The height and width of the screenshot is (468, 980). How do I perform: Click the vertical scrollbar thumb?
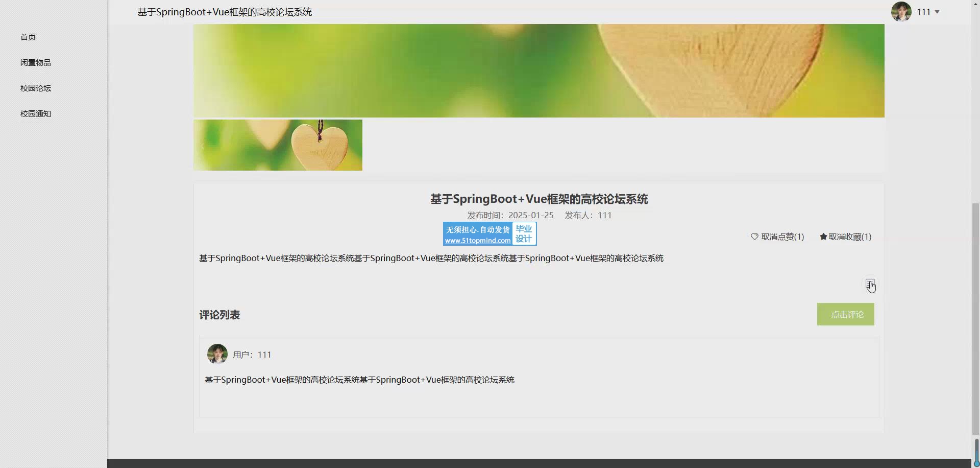point(975,317)
